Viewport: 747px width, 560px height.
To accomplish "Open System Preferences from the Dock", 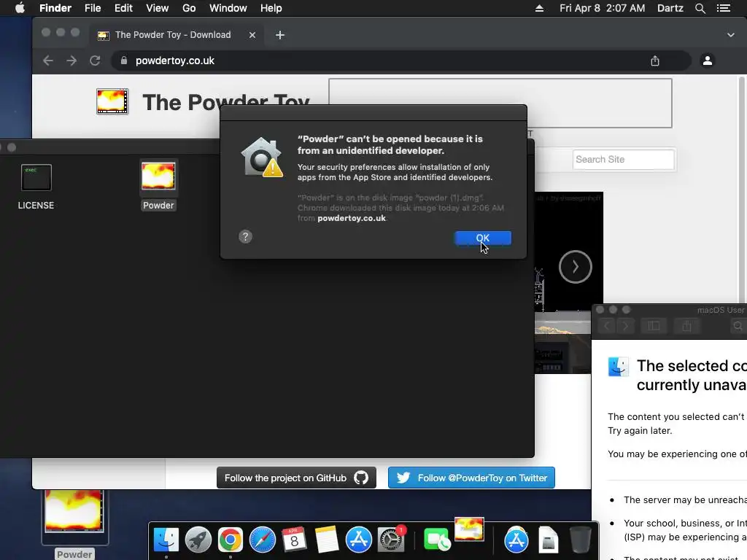I will pos(391,540).
